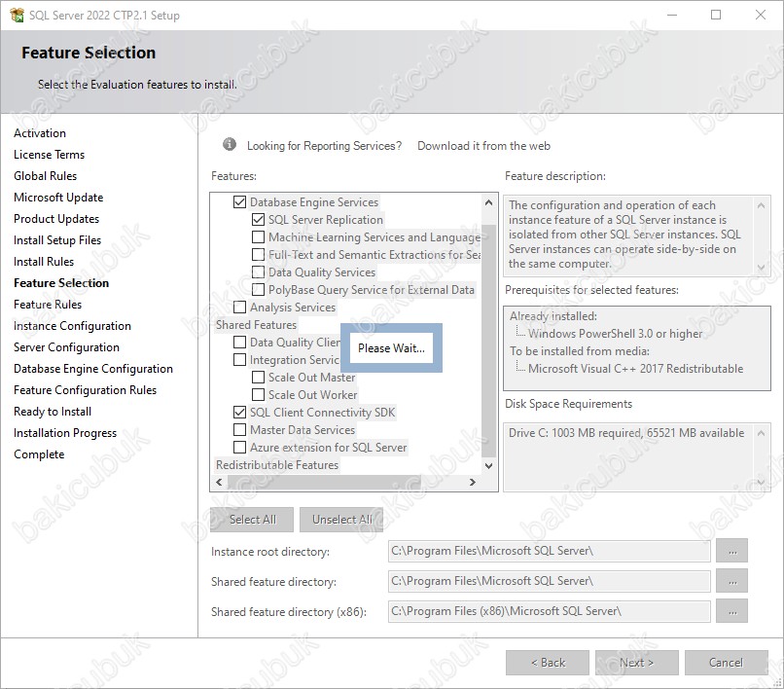Click the info icon beside Reporting Services
Screen dimensions: 784x689
coord(230,145)
